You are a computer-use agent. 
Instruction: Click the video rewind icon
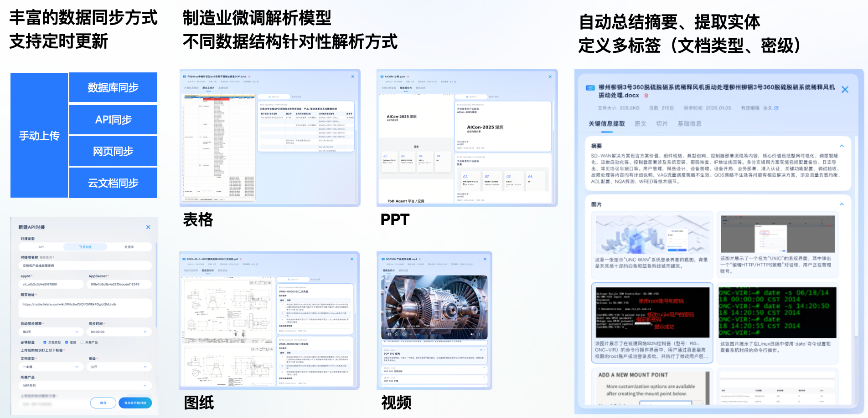point(397,334)
